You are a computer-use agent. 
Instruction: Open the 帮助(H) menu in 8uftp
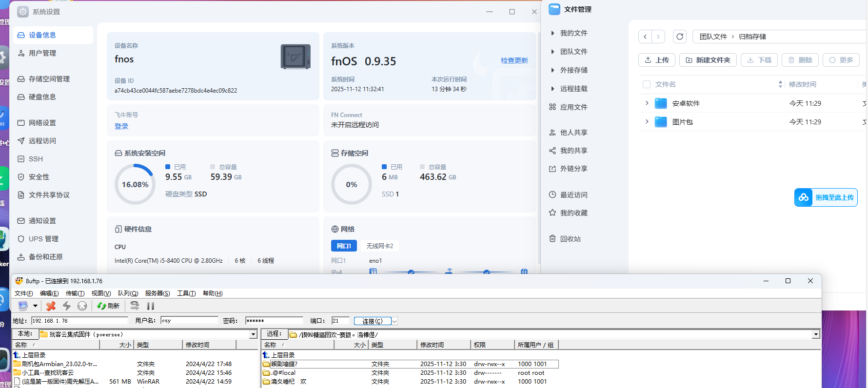[x=213, y=293]
